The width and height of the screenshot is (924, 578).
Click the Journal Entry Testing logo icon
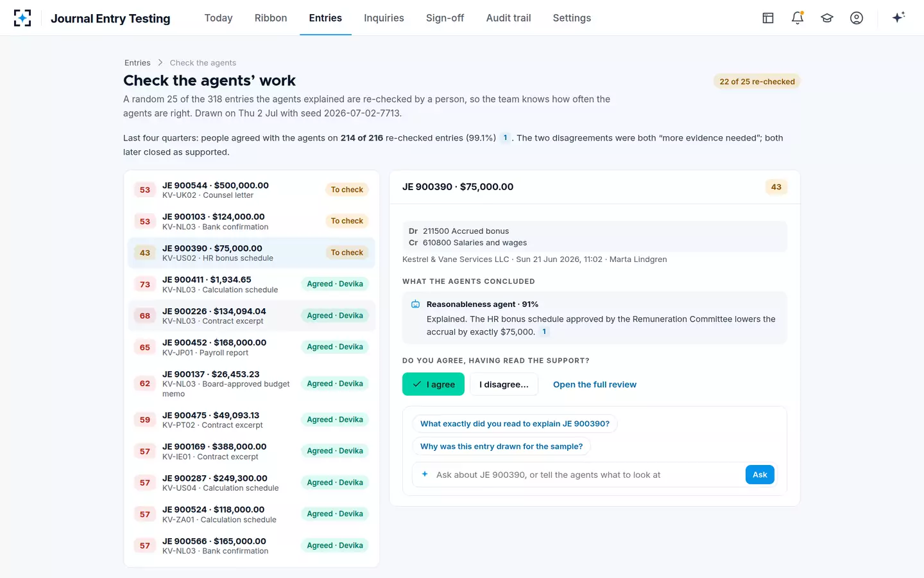coord(22,18)
